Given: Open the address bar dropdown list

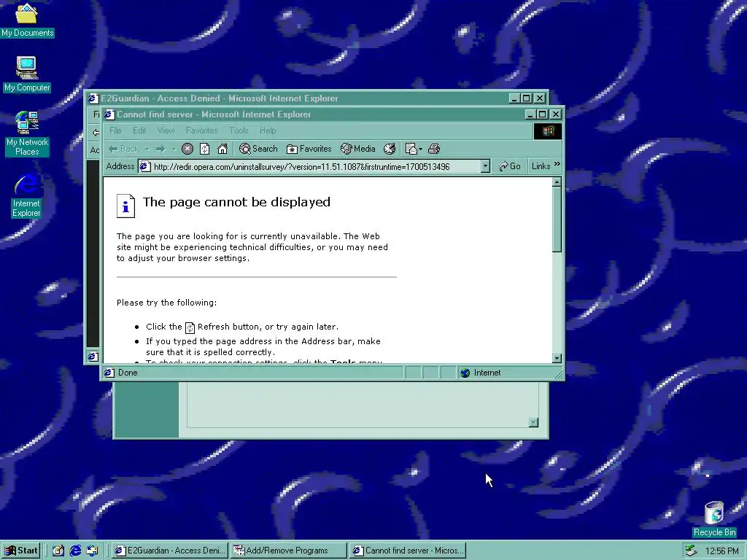Looking at the screenshot, I should (485, 166).
